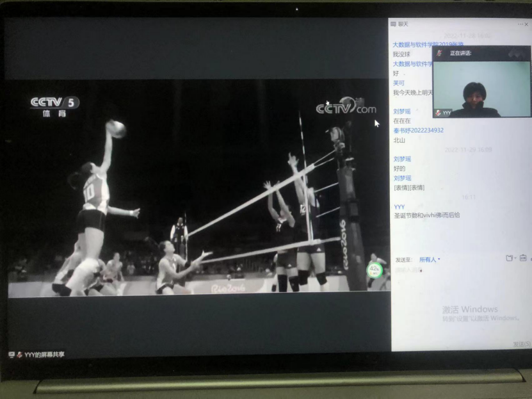This screenshot has width=532, height=399.
Task: Click the 正在讲话 speaker title bar
Action: point(461,53)
